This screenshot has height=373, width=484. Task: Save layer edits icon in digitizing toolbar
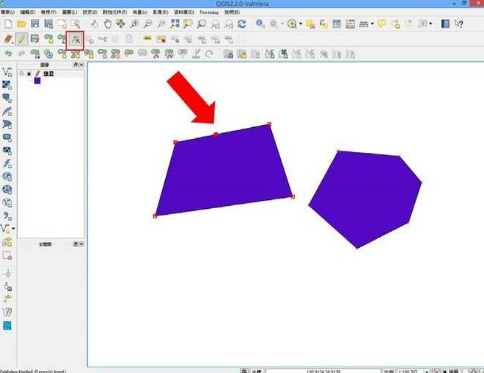coord(35,39)
